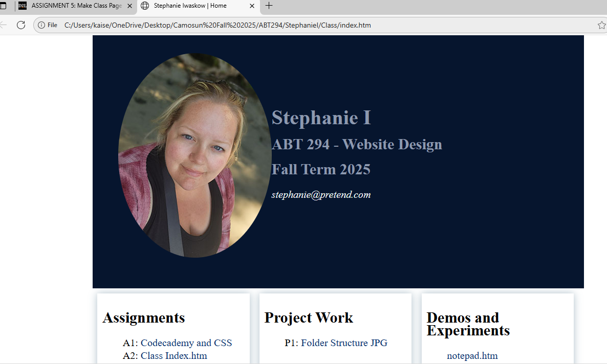Open the Codecademy and CSS link
Screen dimensions: 607x364
186,343
